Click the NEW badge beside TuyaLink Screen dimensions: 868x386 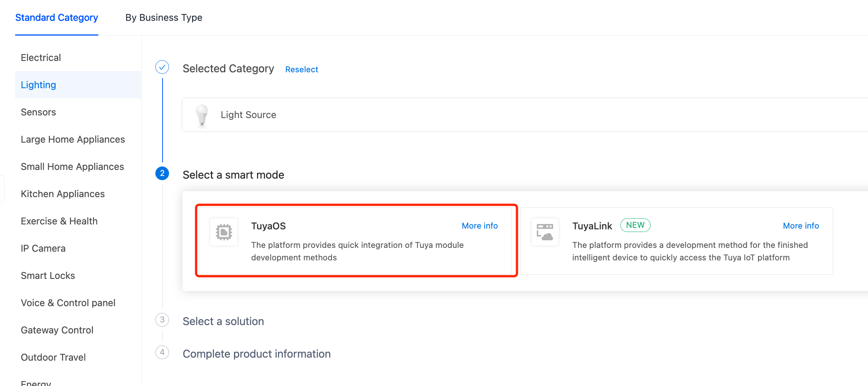click(635, 225)
